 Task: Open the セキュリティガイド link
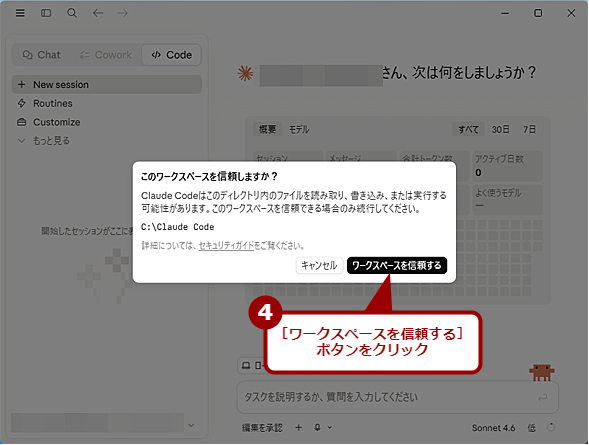226,246
